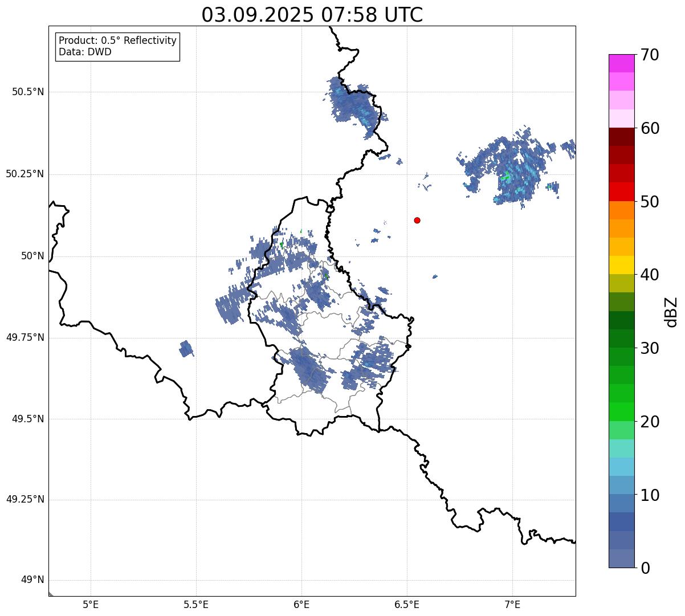Viewport: 685px width, 616px height.
Task: Click the colorbar tick label 60
Action: [x=649, y=128]
